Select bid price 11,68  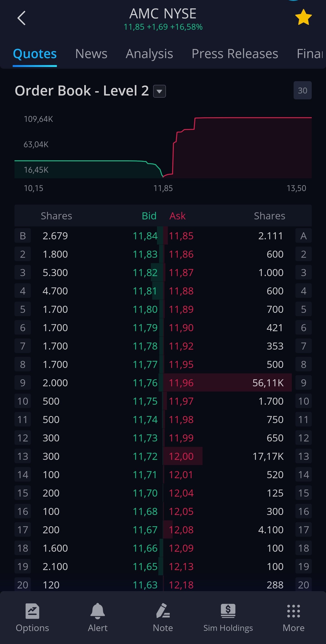click(145, 512)
